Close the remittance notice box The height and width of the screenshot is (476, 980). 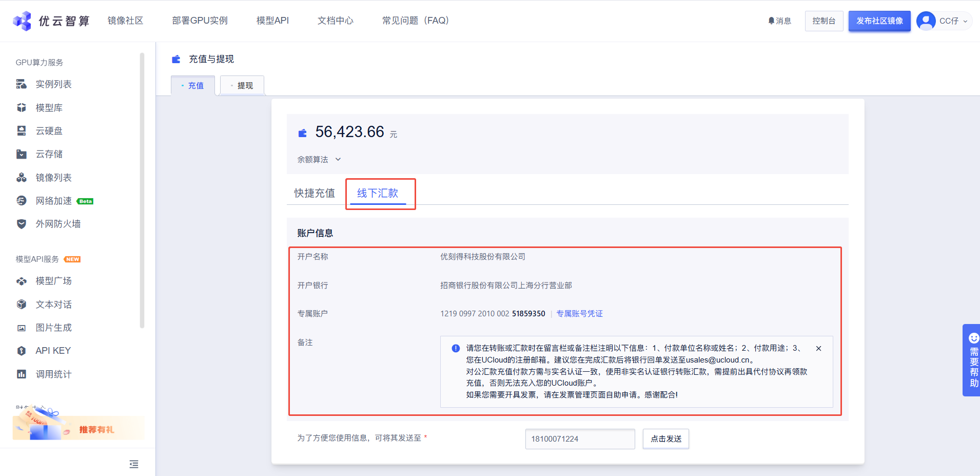(x=819, y=348)
